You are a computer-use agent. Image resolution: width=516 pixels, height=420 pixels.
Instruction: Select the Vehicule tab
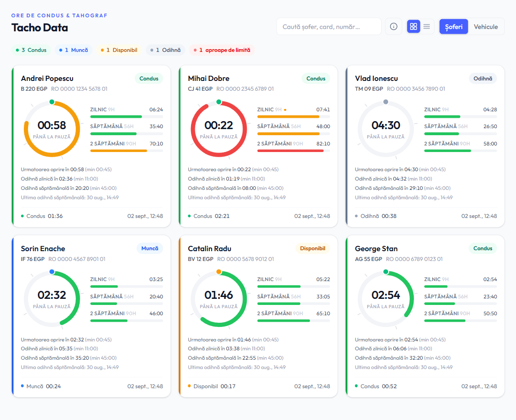coord(486,27)
